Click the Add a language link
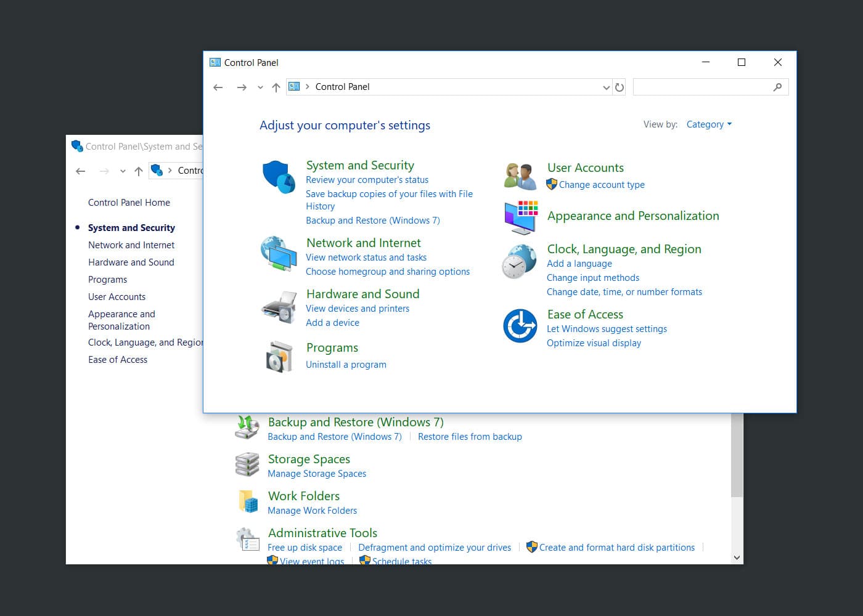This screenshot has width=863, height=616. coord(579,264)
